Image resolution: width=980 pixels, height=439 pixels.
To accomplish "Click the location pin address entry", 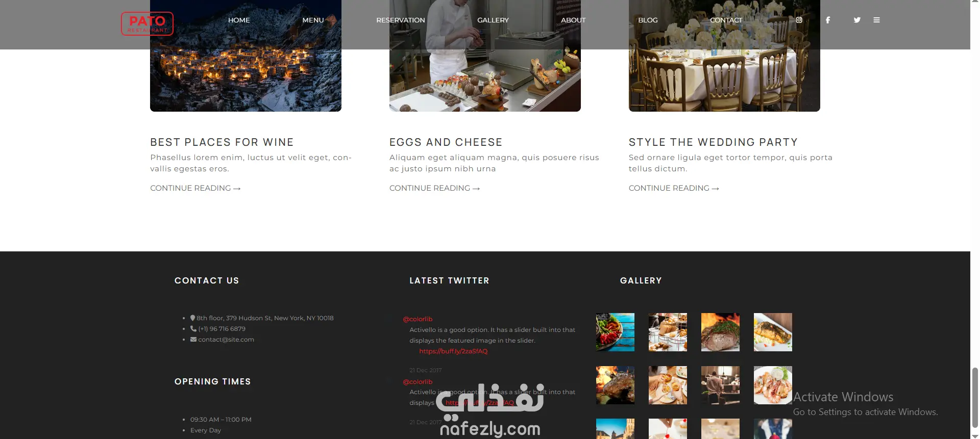I will [x=262, y=318].
